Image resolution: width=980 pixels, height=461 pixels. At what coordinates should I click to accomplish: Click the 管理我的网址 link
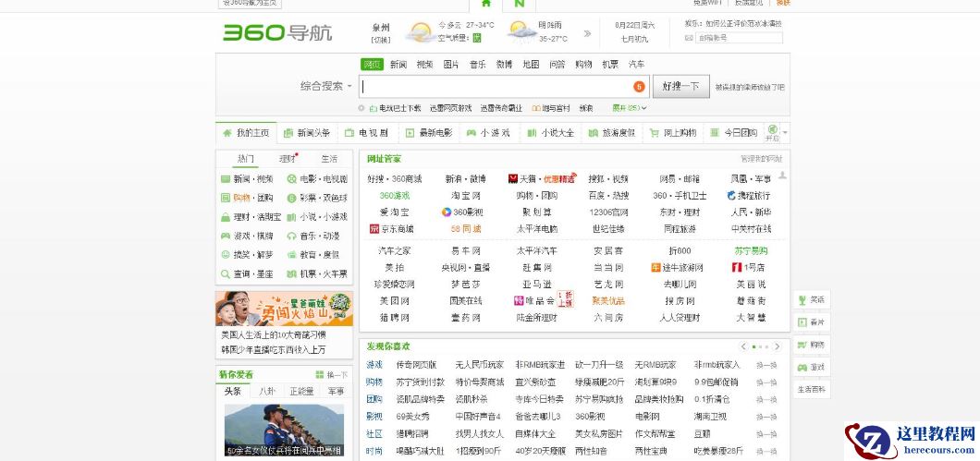pyautogui.click(x=761, y=159)
